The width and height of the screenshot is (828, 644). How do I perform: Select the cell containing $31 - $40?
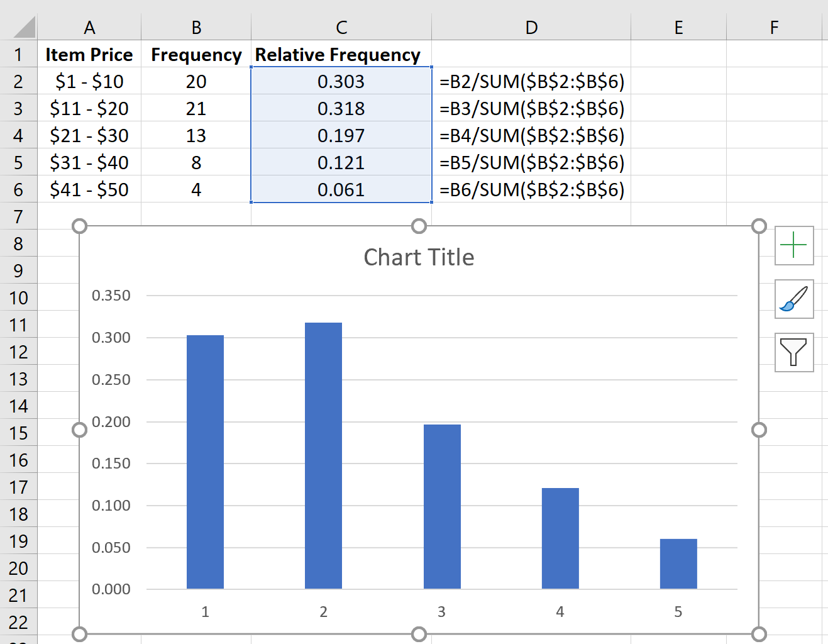point(89,163)
